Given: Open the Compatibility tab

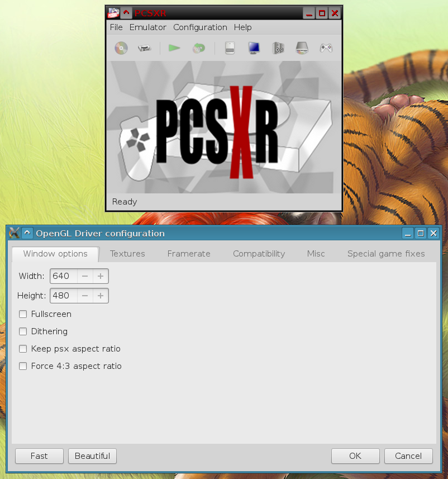Looking at the screenshot, I should 259,254.
